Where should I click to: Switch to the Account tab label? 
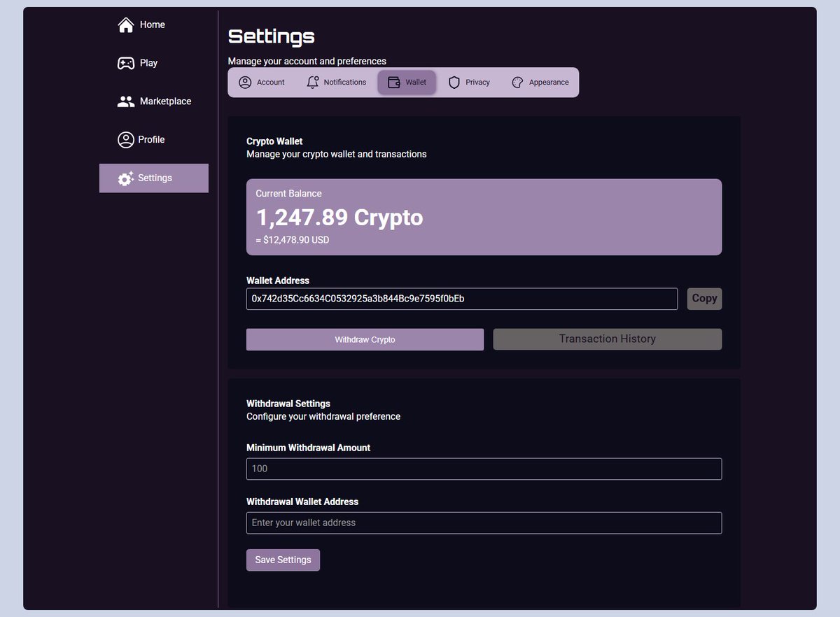pos(271,83)
